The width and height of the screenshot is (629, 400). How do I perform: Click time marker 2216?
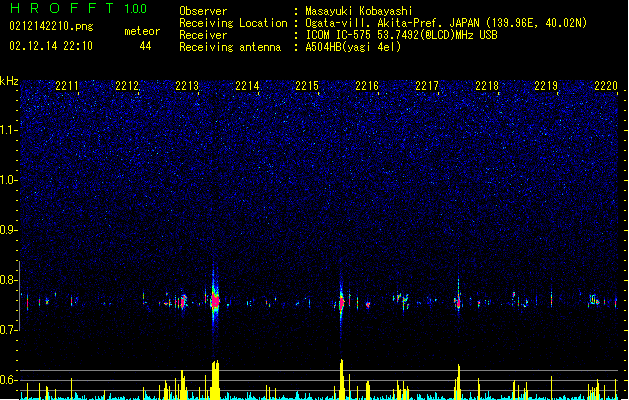point(367,86)
